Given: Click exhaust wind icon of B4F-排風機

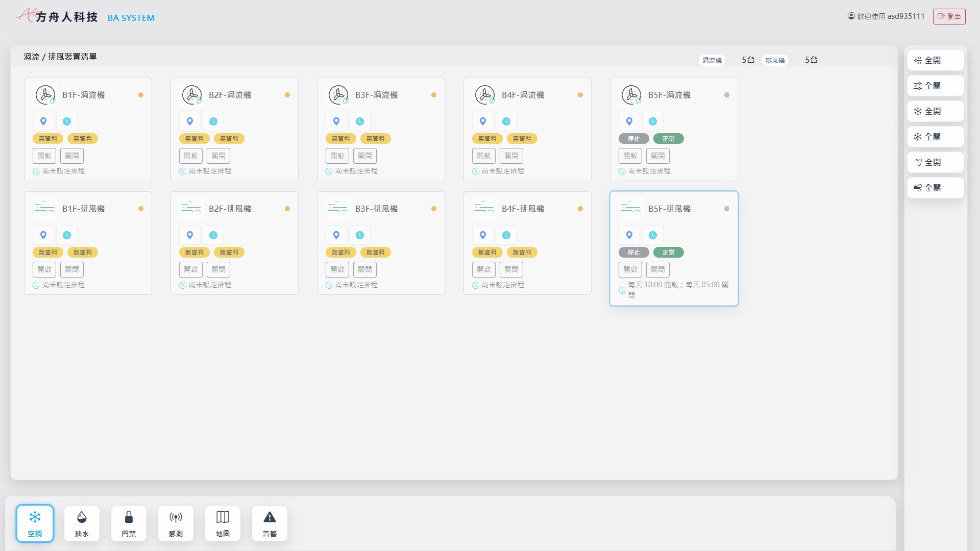Looking at the screenshot, I should click(483, 208).
